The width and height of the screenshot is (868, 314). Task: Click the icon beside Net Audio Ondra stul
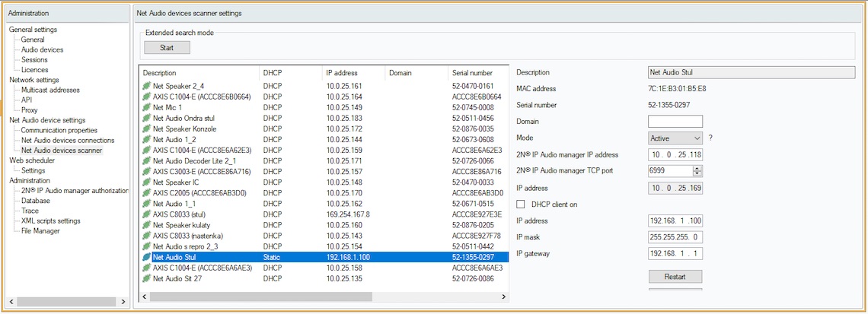pyautogui.click(x=147, y=119)
